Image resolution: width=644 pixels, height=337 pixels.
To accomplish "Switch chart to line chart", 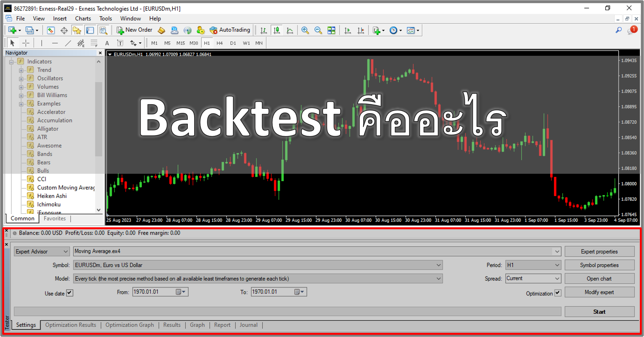I will (x=289, y=30).
